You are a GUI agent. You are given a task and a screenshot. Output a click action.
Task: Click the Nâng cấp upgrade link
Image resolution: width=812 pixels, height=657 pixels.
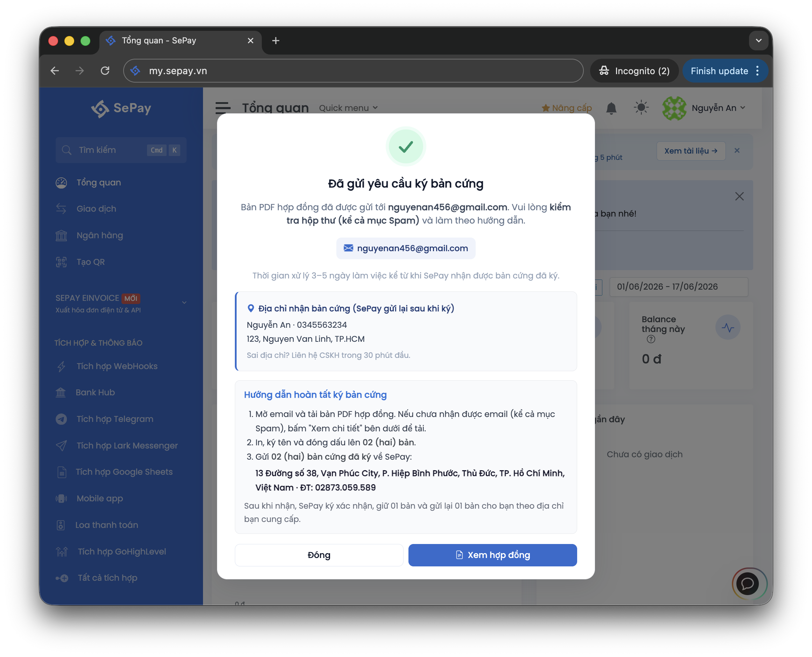(x=566, y=108)
